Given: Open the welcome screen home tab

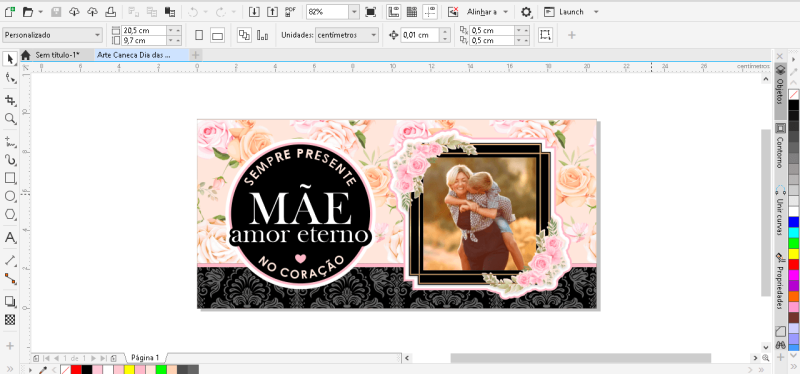Looking at the screenshot, I should point(26,55).
